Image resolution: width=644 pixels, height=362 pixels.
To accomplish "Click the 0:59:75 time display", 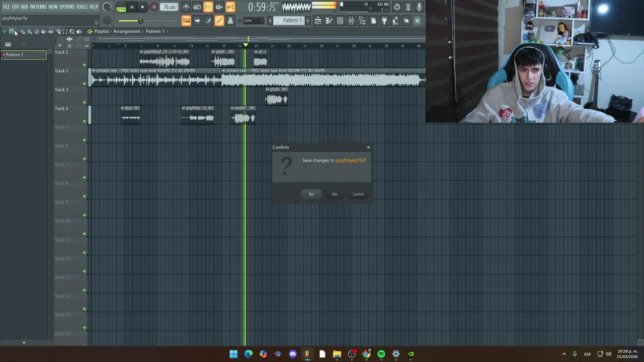I will (262, 8).
